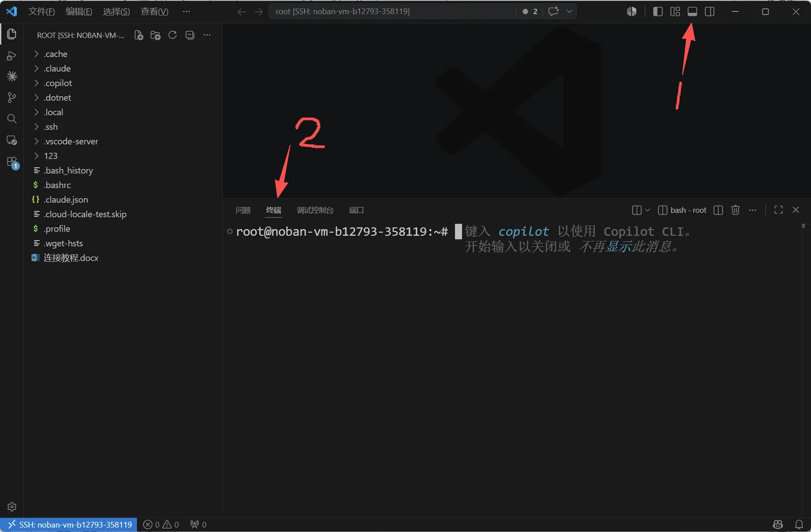Open the Remote Explorer view
The width and height of the screenshot is (811, 532).
coord(12,140)
